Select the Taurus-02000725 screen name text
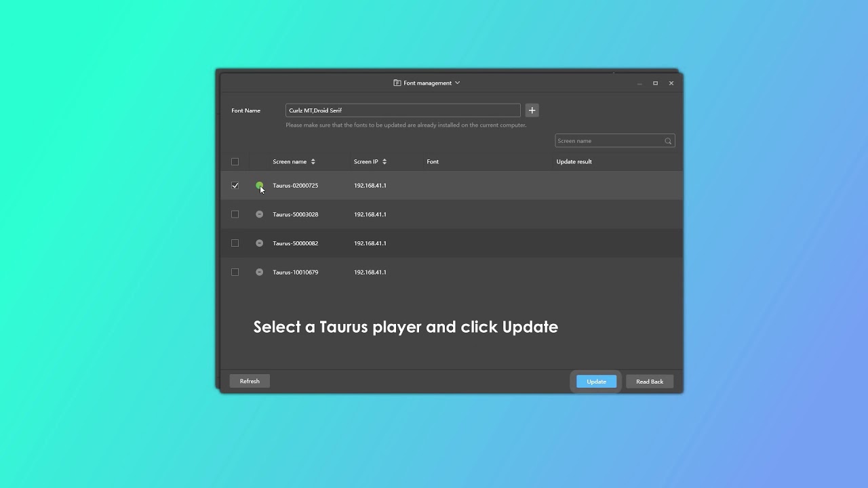Viewport: 868px width, 488px height. pyautogui.click(x=296, y=186)
